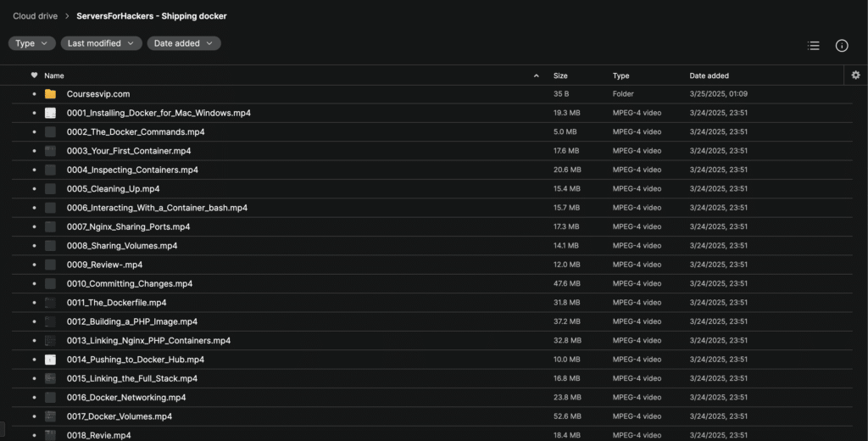The width and height of the screenshot is (868, 441).
Task: Select file 0006_Interacting_With_a_Container_bash.mp4
Action: tap(431, 208)
